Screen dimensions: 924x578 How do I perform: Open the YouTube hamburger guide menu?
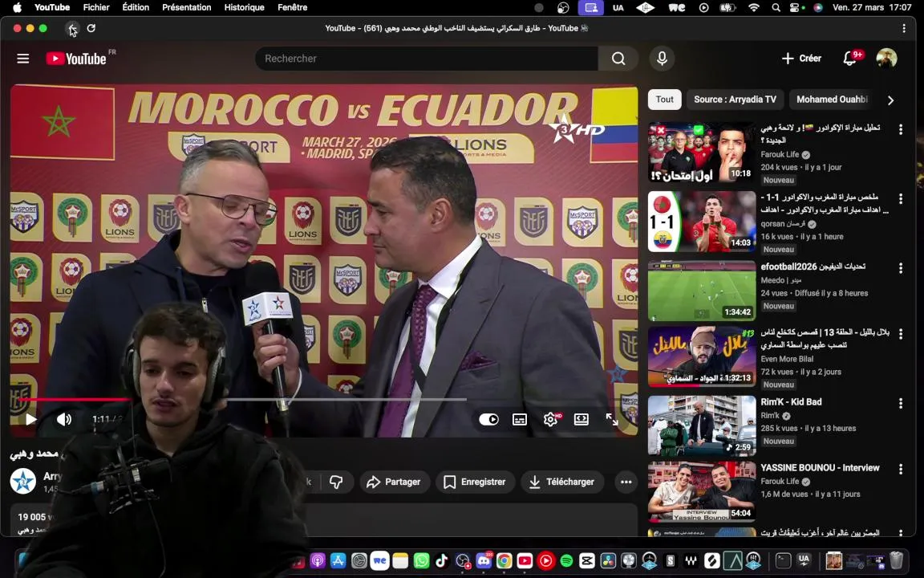pyautogui.click(x=23, y=59)
